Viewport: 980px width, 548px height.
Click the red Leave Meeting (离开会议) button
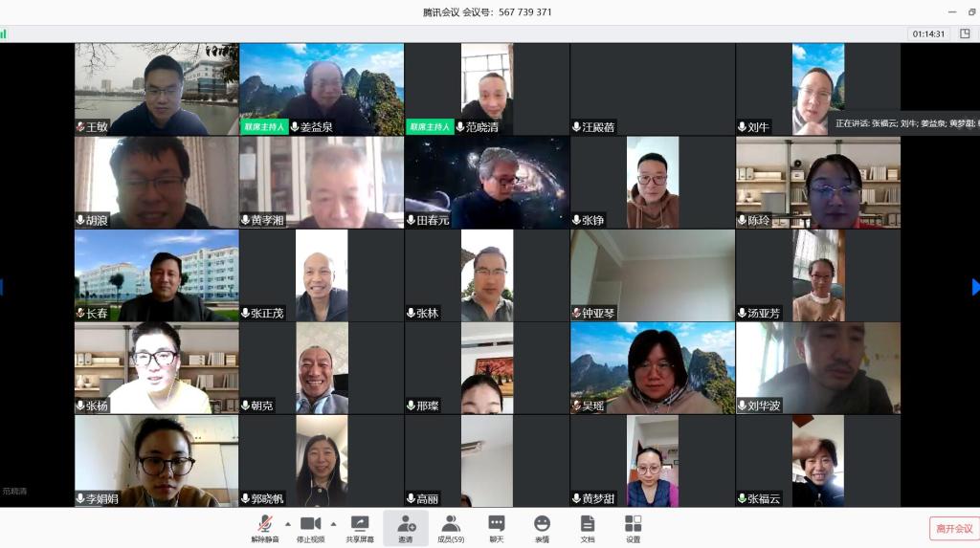[x=953, y=529]
